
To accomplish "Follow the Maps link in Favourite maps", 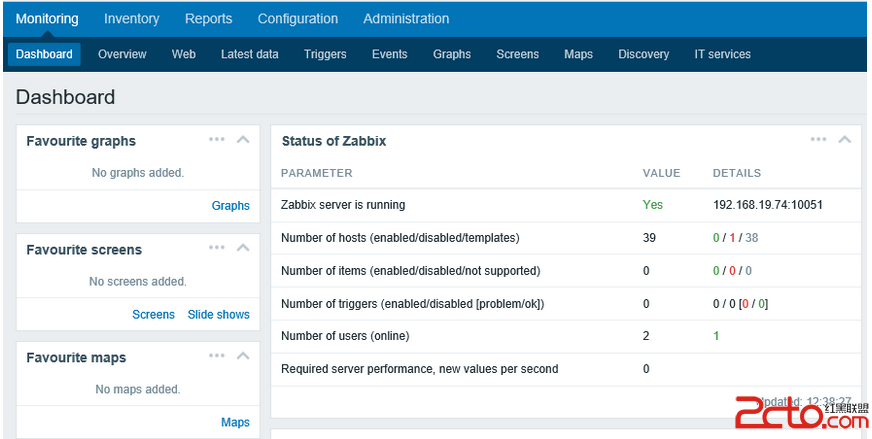I will pyautogui.click(x=235, y=422).
